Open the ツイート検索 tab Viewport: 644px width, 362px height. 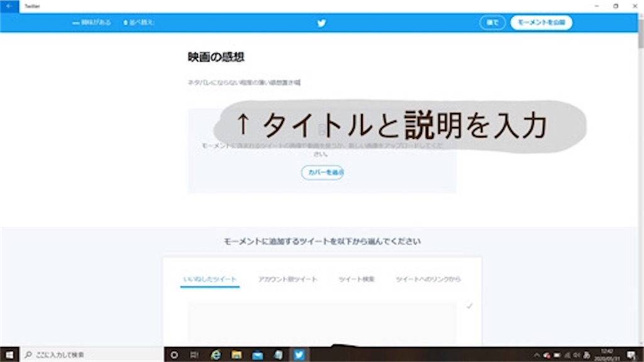pos(357,279)
